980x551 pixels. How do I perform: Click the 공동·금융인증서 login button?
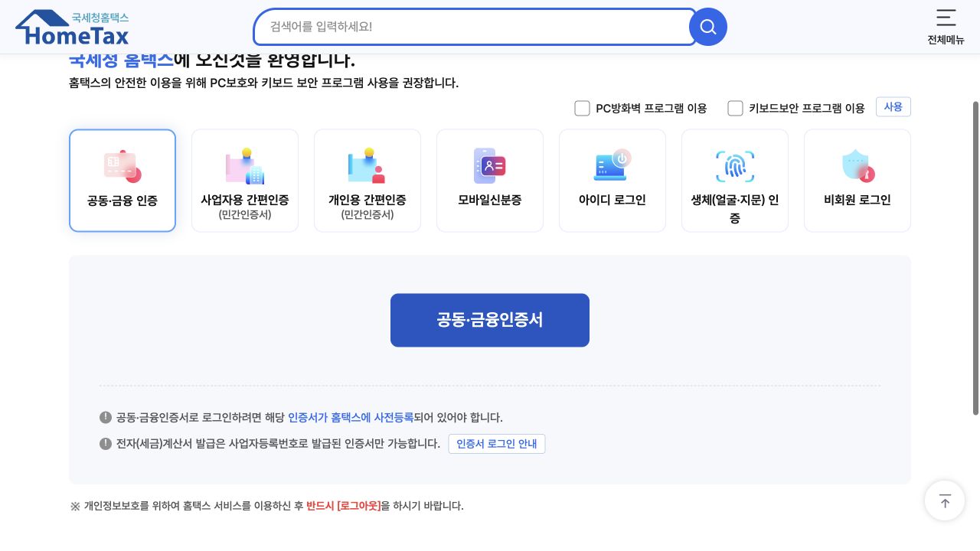click(490, 320)
